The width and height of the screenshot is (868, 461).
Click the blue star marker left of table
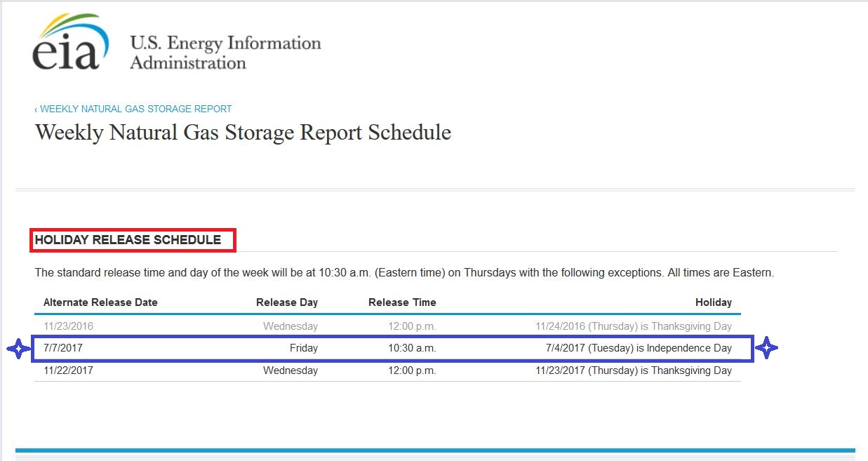coord(18,349)
